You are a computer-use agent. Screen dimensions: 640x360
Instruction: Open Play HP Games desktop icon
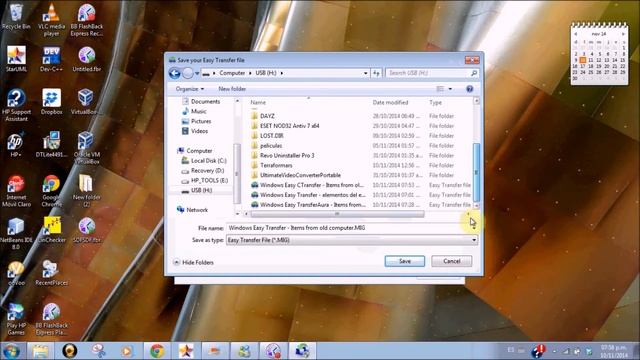tap(16, 319)
